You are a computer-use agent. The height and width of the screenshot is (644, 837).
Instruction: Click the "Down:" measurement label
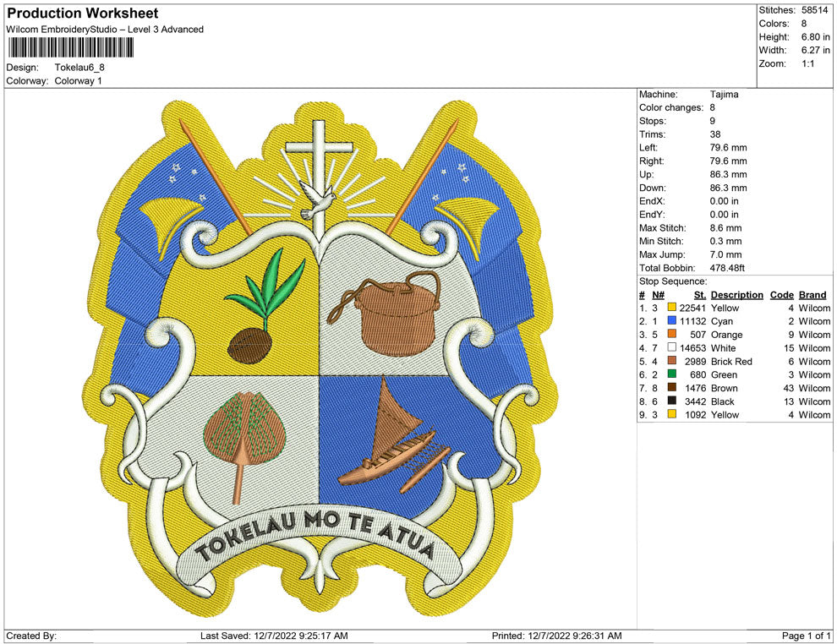tap(653, 188)
